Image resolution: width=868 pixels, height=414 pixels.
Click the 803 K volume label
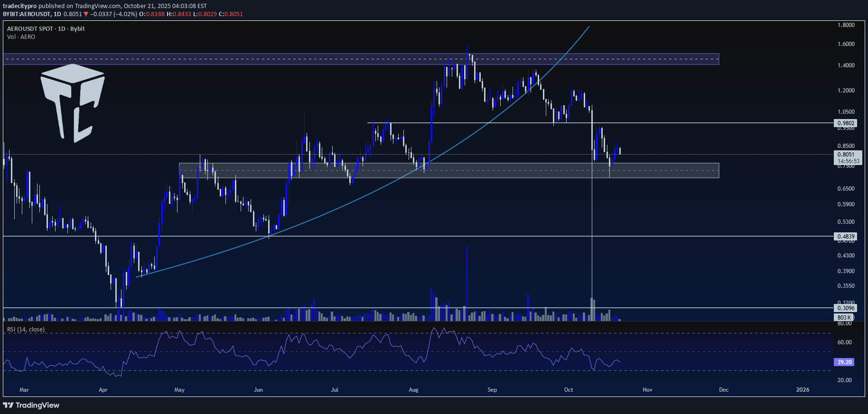[844, 317]
